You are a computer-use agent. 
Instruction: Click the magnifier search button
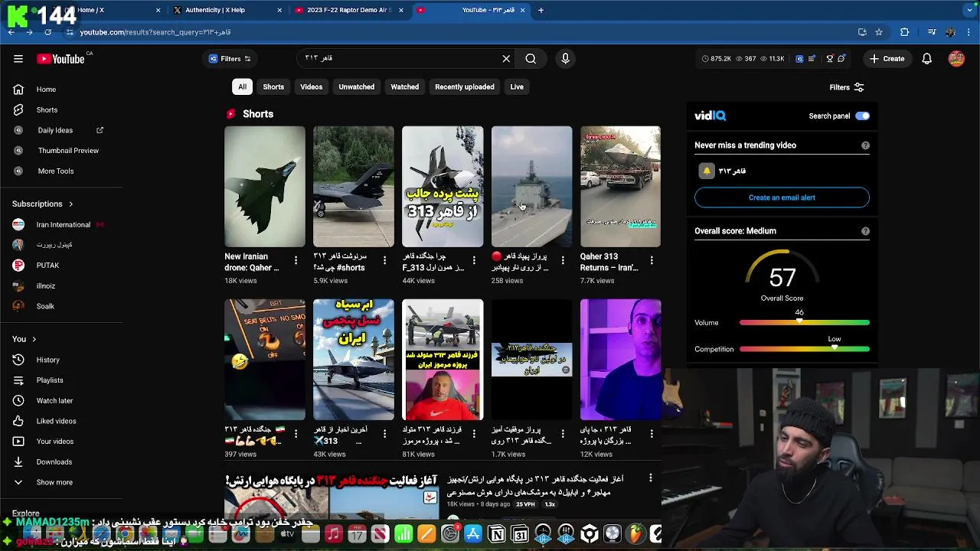[x=531, y=59]
